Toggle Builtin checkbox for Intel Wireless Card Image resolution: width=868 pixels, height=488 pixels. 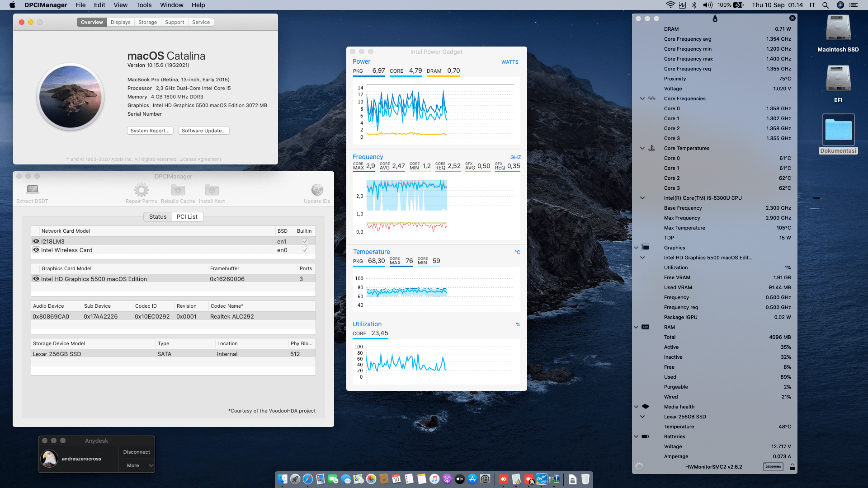[x=305, y=250]
